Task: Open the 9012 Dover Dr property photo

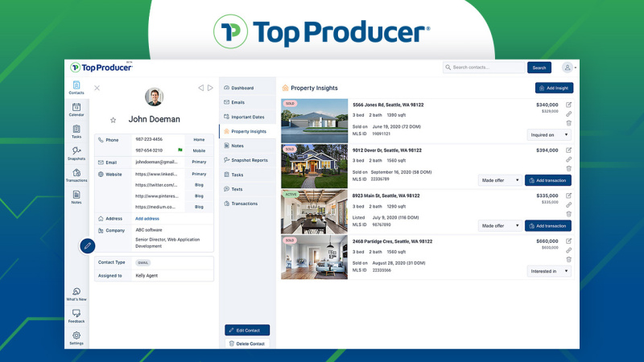Action: 314,167
